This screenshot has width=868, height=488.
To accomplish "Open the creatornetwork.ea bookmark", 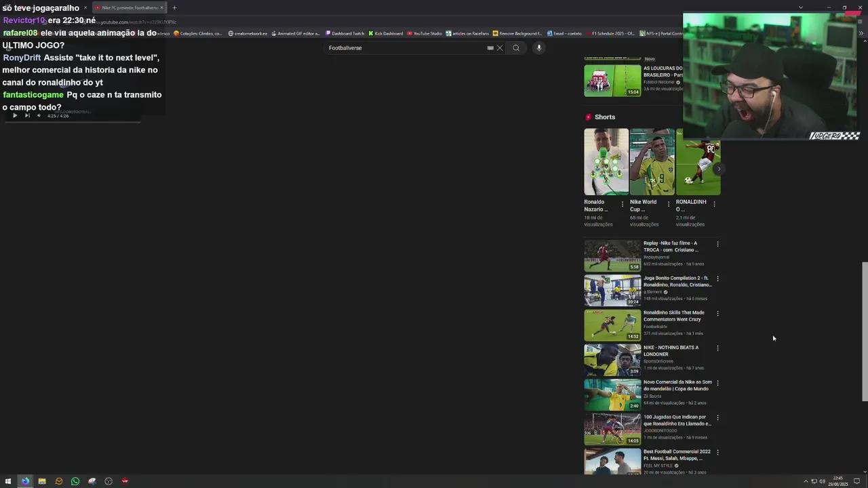I will (248, 33).
